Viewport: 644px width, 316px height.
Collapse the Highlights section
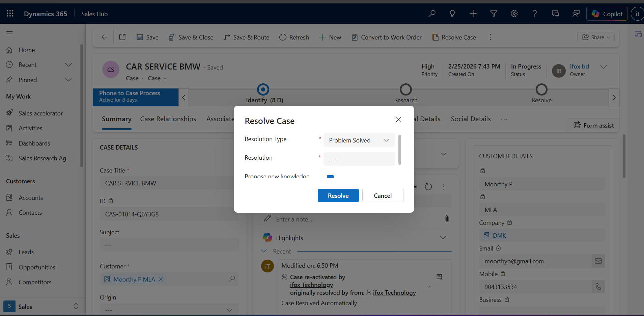click(443, 237)
